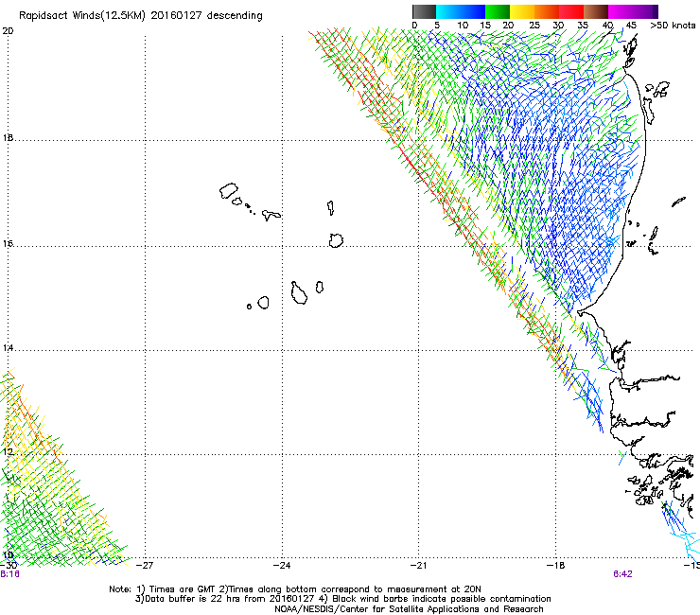
Task: Click the longitude label '-30'
Action: [9, 565]
